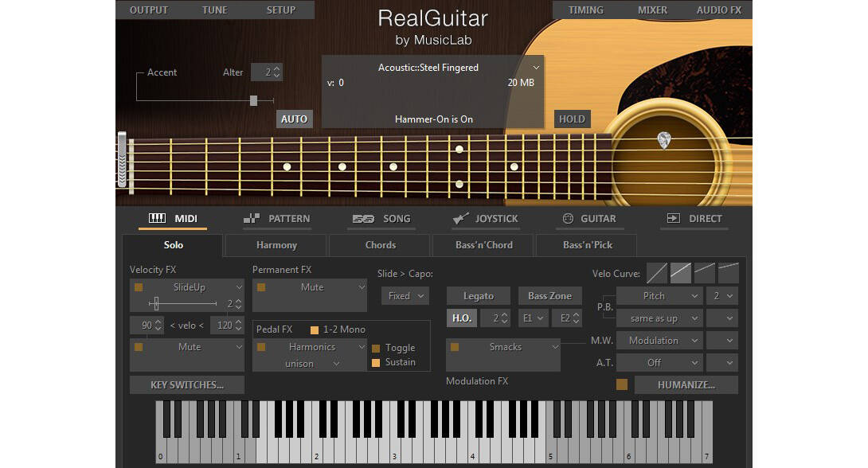The width and height of the screenshot is (868, 468).
Task: Toggle the Humanize enable checkbox
Action: pyautogui.click(x=622, y=384)
